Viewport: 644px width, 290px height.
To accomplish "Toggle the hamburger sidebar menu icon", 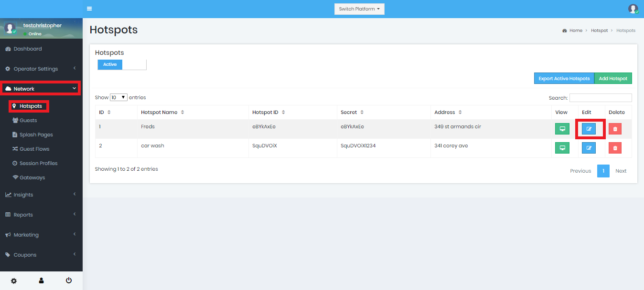I will click(x=89, y=9).
